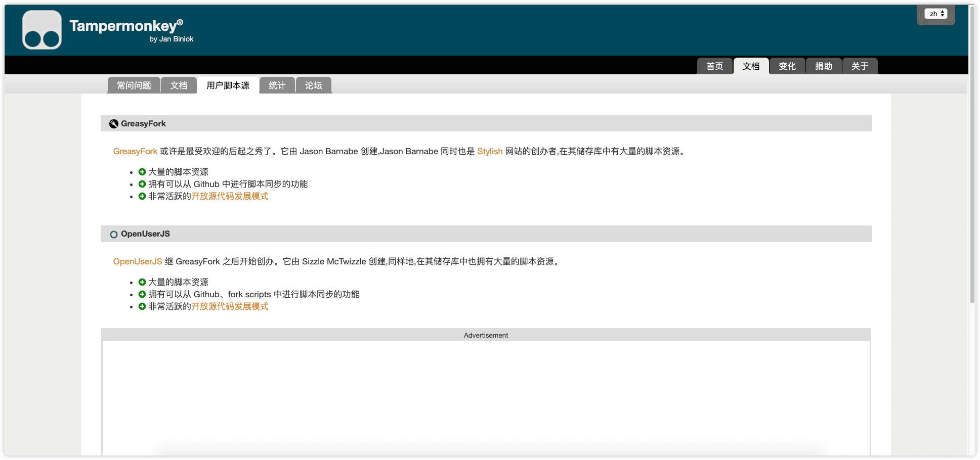Click green plus icon beside 大量的脚本资源 under GreasyFork
Image resolution: width=980 pixels, height=460 pixels.
click(x=142, y=172)
